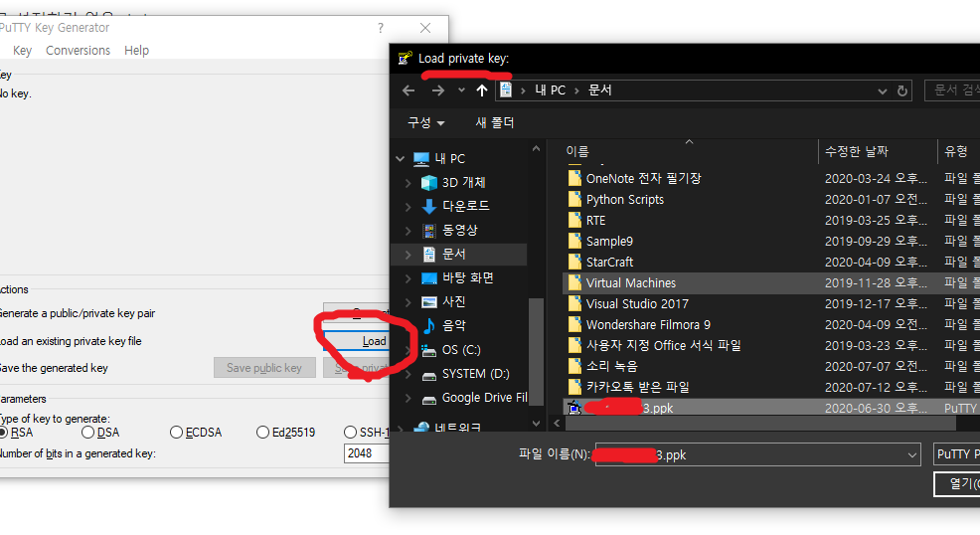Open recent locations chevron beside forward arrow

click(x=461, y=90)
